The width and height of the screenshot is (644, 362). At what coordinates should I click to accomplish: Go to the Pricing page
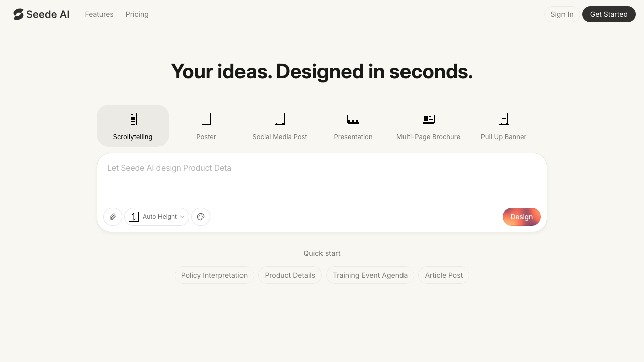tap(137, 14)
